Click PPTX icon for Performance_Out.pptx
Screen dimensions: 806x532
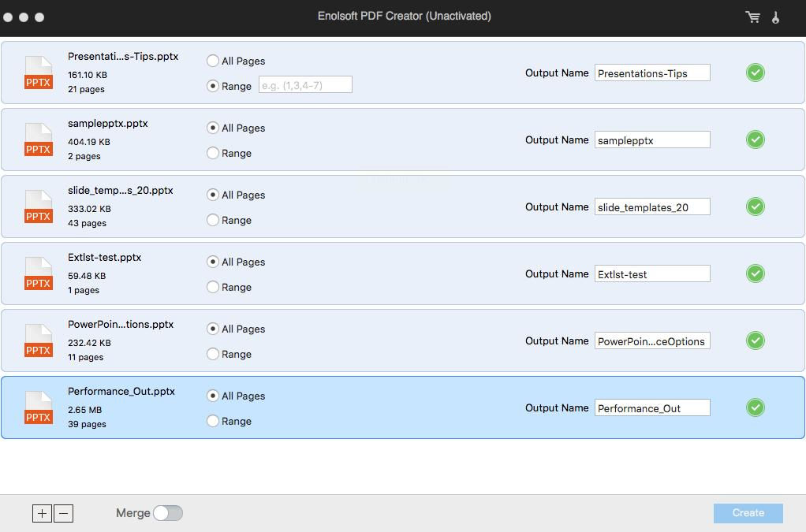coord(39,407)
